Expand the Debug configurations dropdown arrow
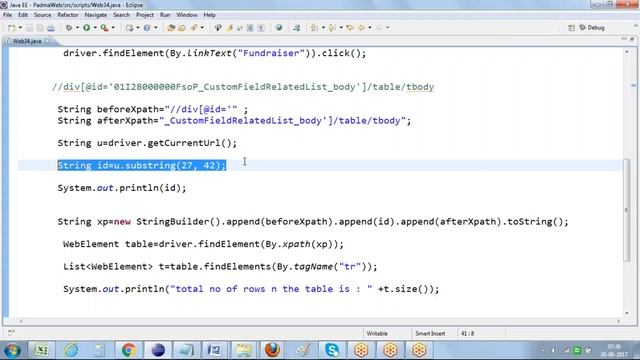Image resolution: width=640 pixels, height=360 pixels. [77, 28]
